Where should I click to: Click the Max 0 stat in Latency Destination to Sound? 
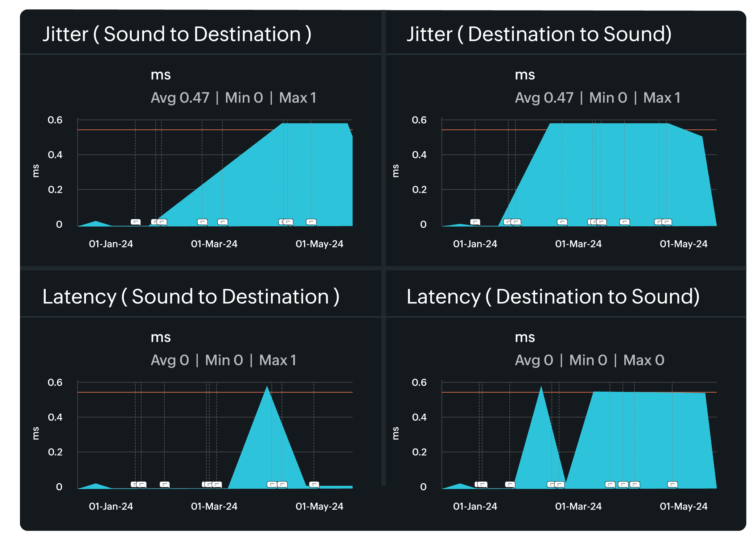tap(644, 360)
